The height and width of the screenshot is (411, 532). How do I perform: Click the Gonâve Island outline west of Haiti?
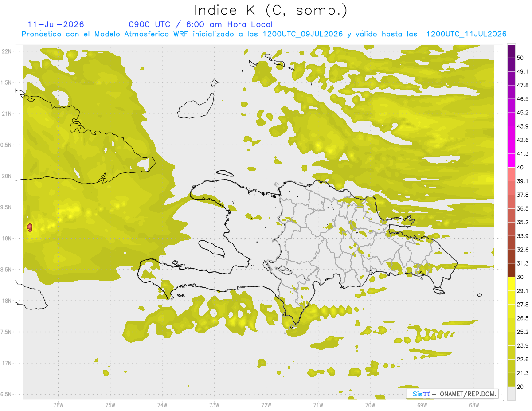click(213, 248)
